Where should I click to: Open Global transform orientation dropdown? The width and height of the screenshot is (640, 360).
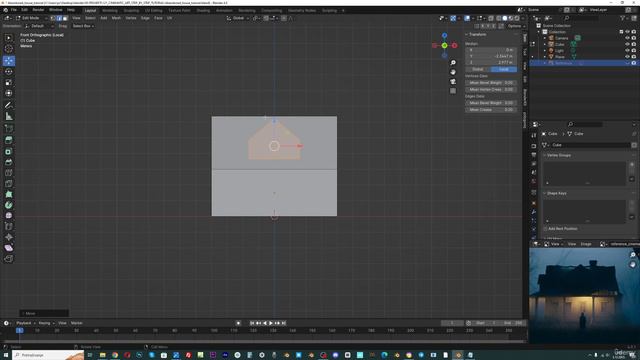tap(238, 18)
